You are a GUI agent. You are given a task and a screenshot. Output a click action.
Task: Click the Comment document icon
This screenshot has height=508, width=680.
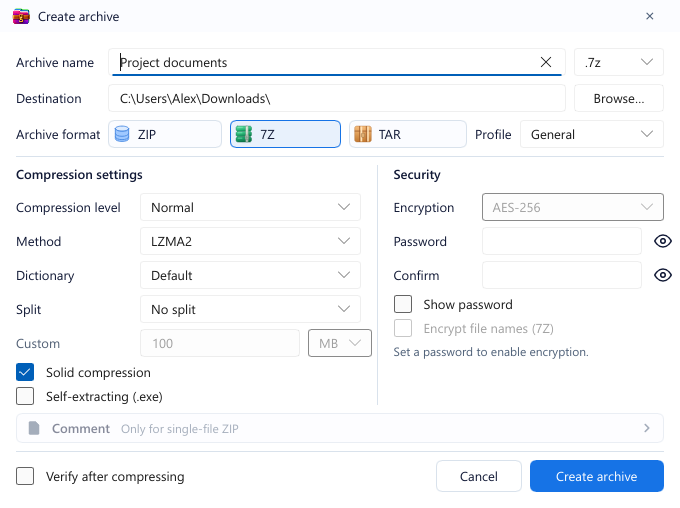point(34,428)
